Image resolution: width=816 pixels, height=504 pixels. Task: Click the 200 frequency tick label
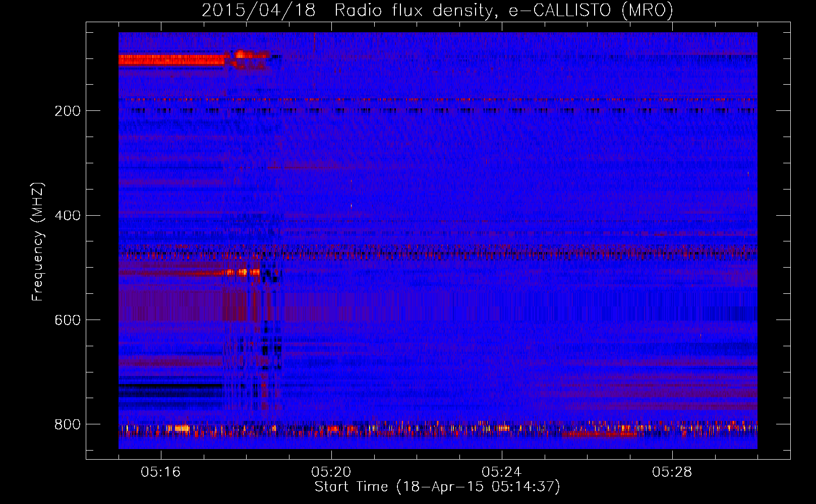[x=68, y=111]
